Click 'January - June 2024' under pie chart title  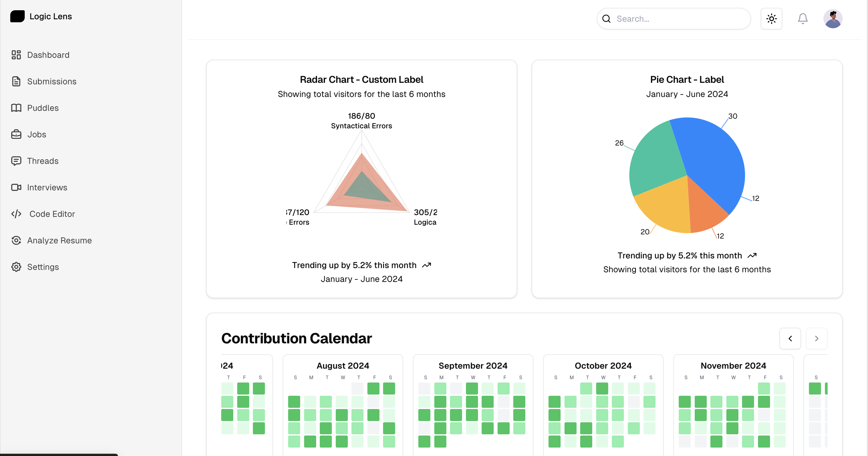click(687, 94)
